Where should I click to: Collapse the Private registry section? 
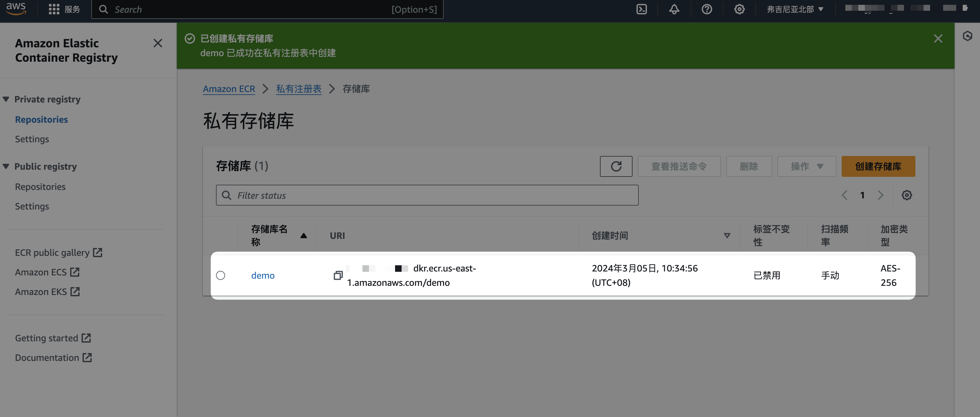point(6,99)
